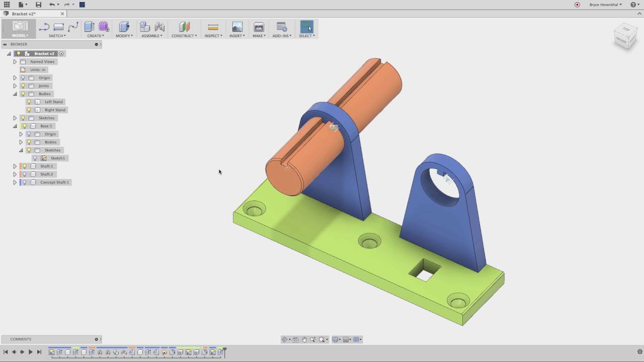
Task: Toggle visibility bulb of Shaft:2
Action: tap(25, 174)
